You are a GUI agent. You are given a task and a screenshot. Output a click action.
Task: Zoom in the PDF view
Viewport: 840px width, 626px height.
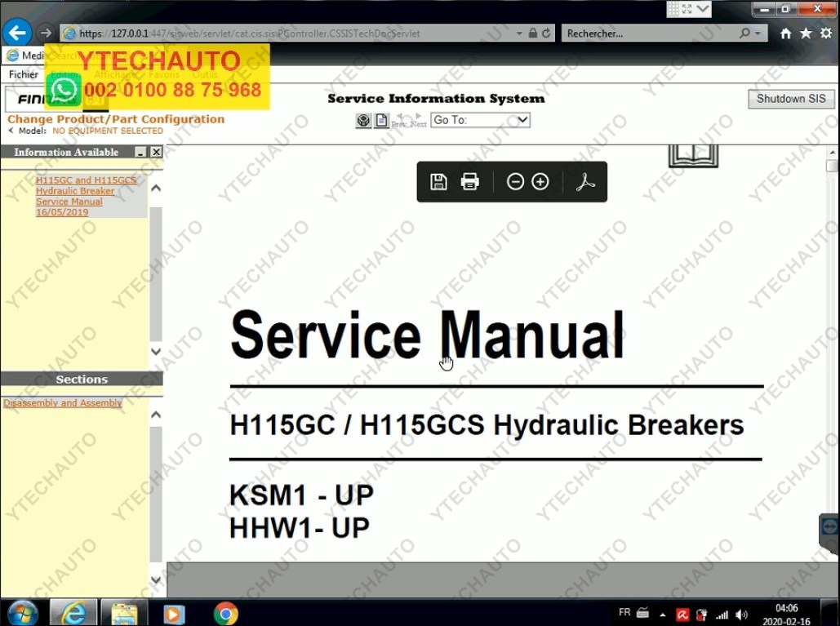(x=540, y=182)
